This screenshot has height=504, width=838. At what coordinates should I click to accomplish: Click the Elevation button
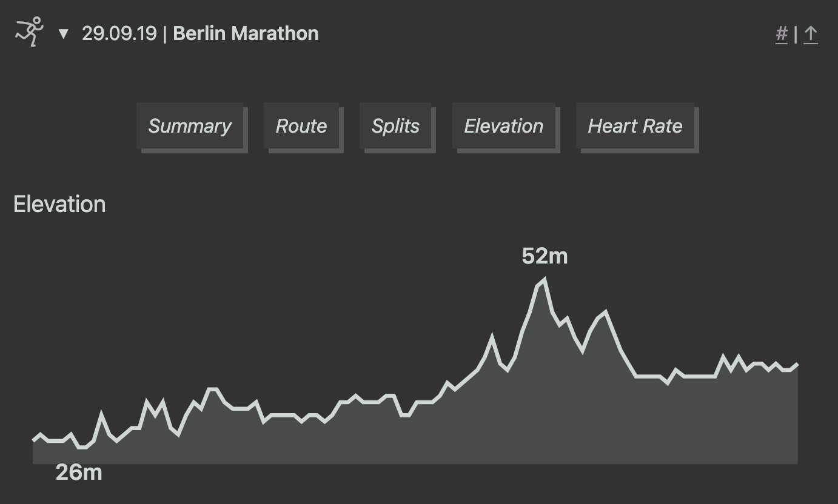(x=504, y=126)
